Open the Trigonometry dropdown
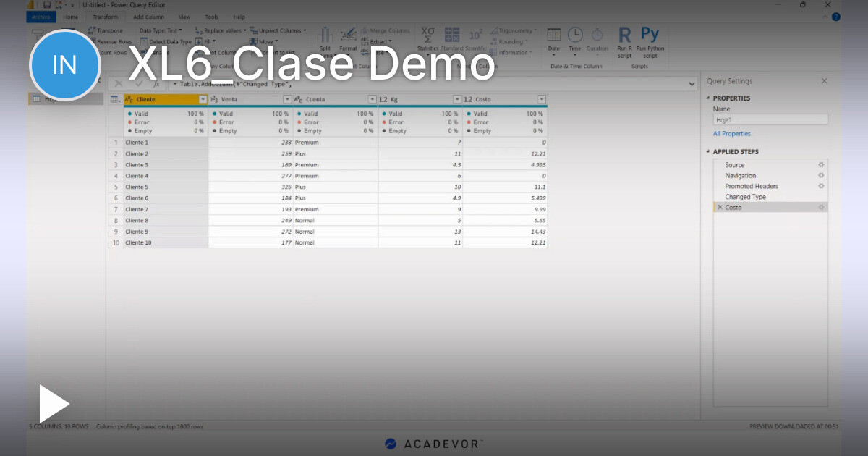 tap(514, 30)
